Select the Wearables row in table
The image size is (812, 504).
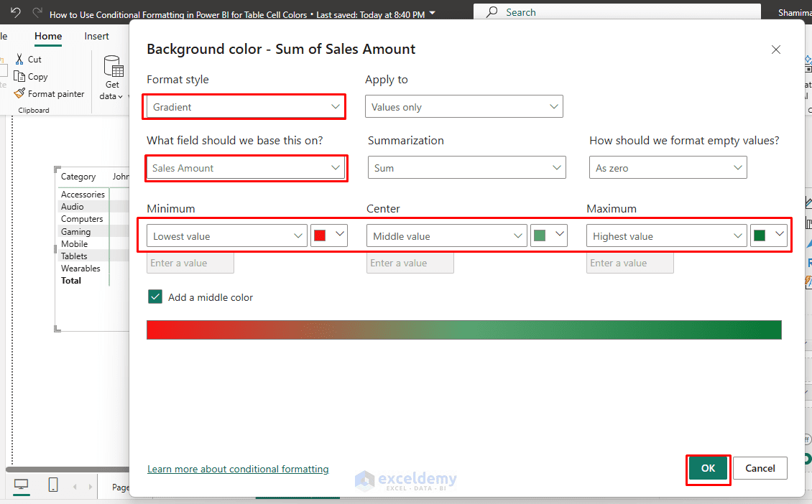point(80,268)
